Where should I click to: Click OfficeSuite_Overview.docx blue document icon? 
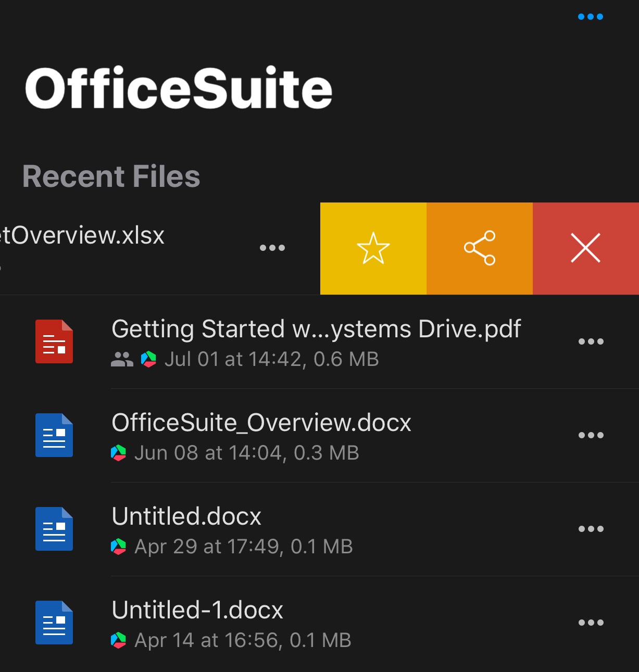point(54,435)
